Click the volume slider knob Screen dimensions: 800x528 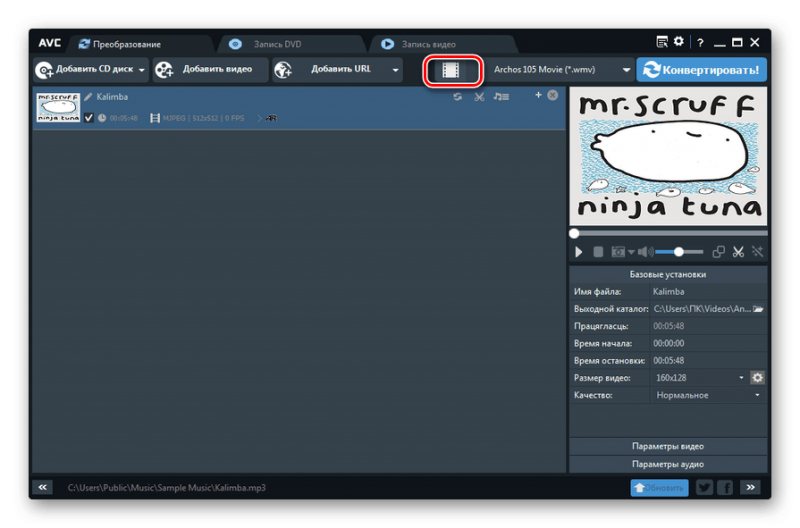[679, 252]
